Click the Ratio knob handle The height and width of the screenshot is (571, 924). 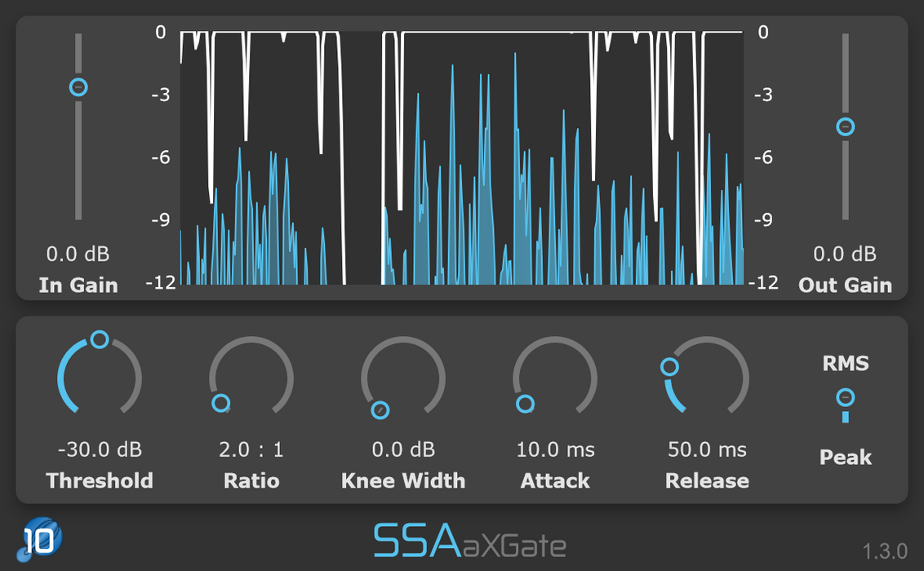220,403
